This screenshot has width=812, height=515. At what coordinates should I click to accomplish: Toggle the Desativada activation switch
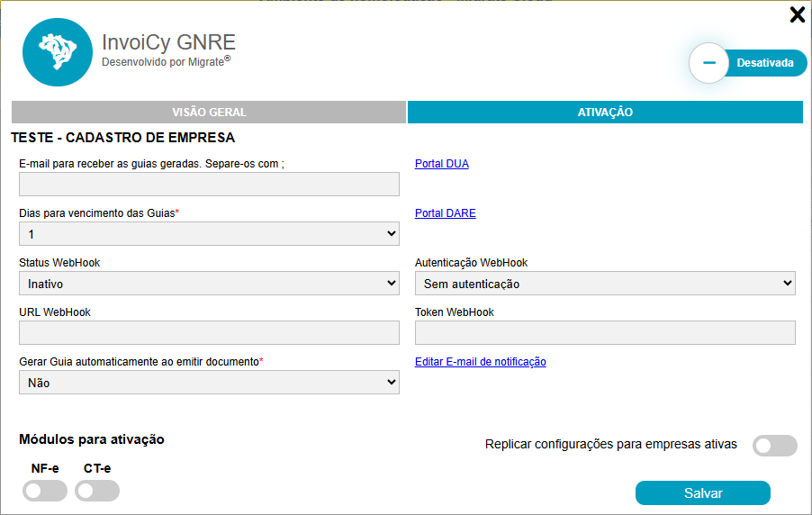(x=748, y=63)
